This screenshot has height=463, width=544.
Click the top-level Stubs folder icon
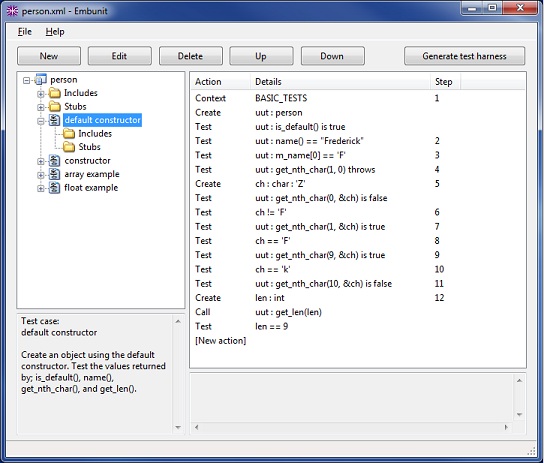point(54,106)
